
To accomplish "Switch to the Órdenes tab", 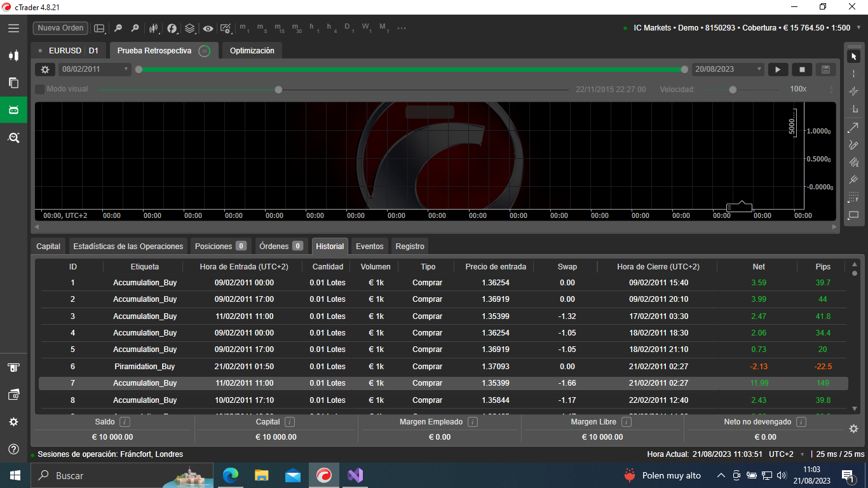I will (281, 247).
